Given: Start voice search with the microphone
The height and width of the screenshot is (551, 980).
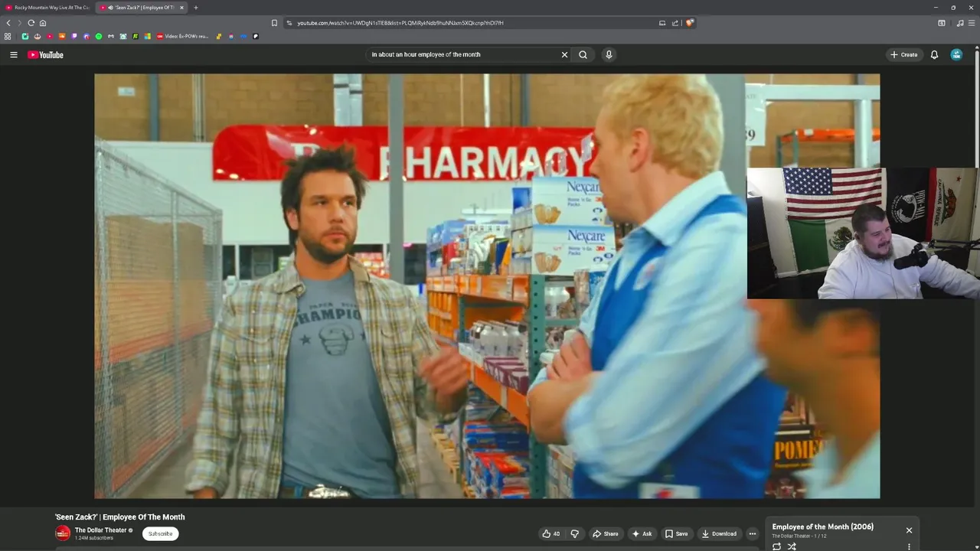Looking at the screenshot, I should pyautogui.click(x=609, y=54).
